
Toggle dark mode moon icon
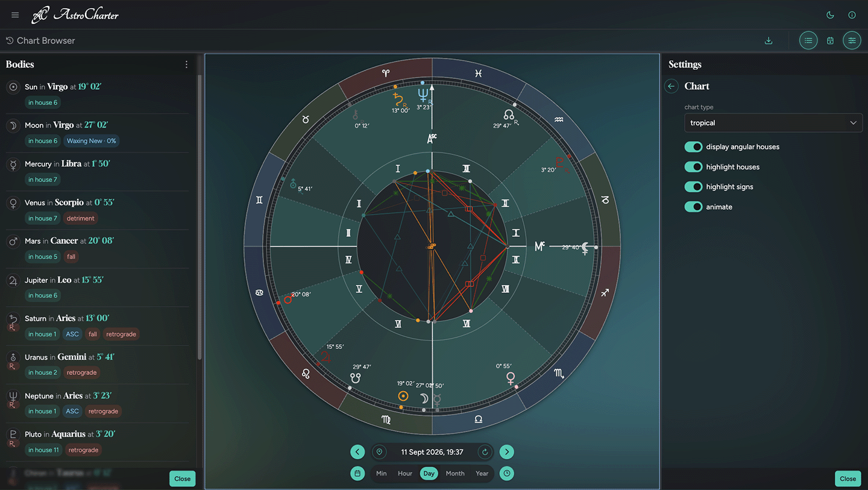(830, 15)
